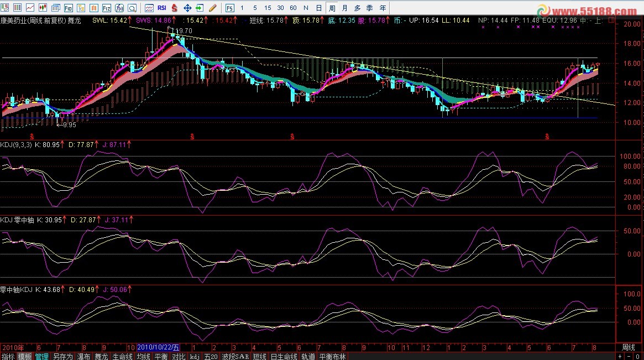Select the 均线 moving average tab
This screenshot has width=644, height=360.
[143, 356]
